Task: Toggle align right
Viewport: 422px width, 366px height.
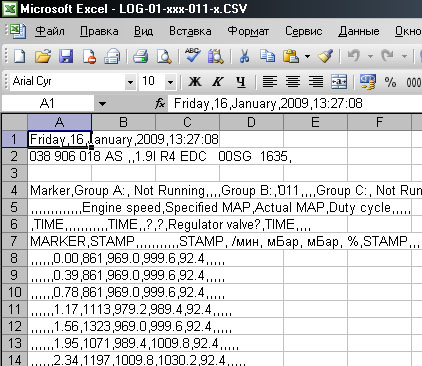Action: [315, 81]
